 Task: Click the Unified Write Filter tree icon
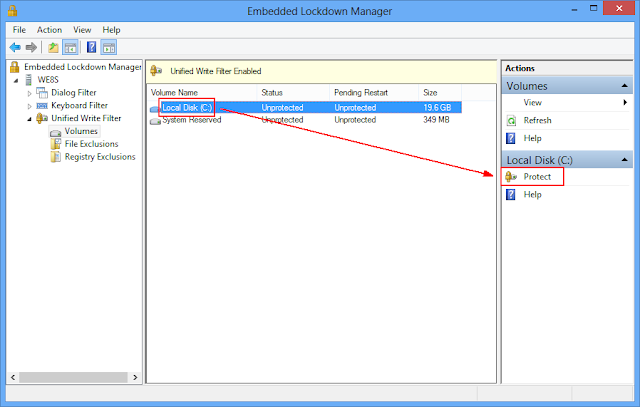point(42,118)
